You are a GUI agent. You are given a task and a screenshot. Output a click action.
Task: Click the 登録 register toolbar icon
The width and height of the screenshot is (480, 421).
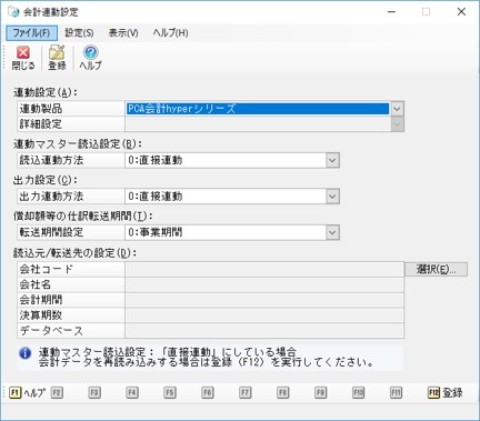point(57,58)
